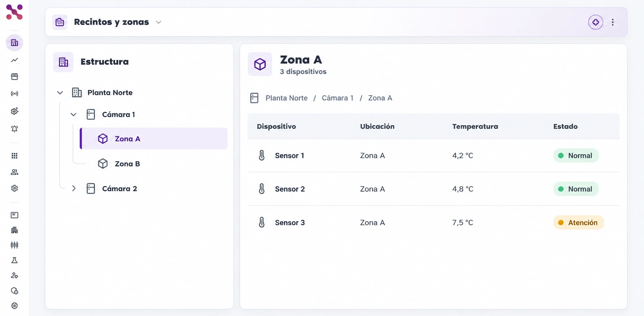Select Cámara 2 label in the tree
This screenshot has width=644, height=316.
tap(120, 189)
